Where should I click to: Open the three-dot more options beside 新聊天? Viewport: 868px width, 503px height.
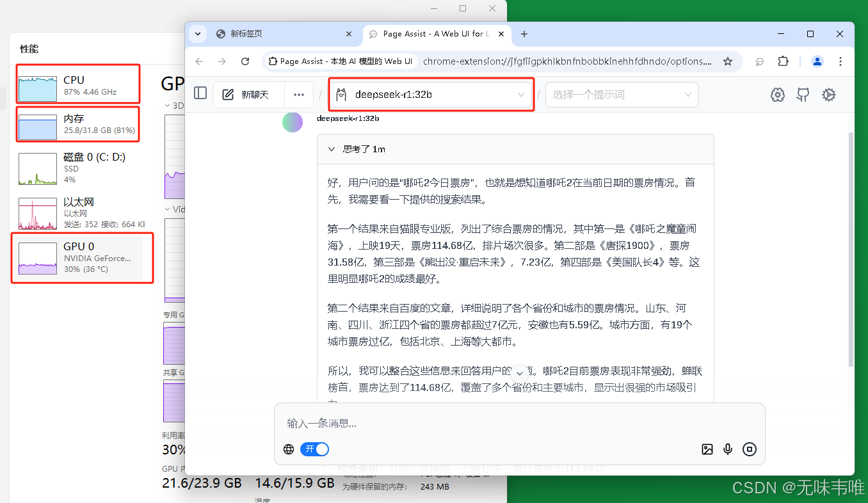[x=298, y=95]
